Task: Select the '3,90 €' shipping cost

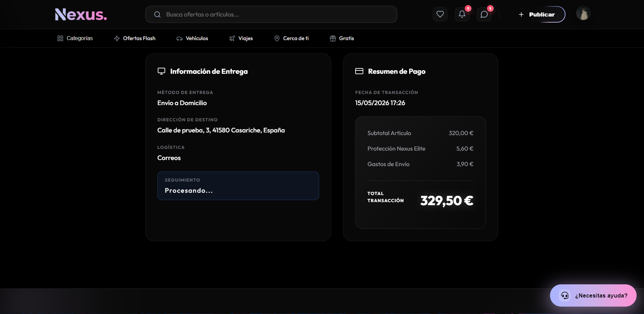Action: 465,164
